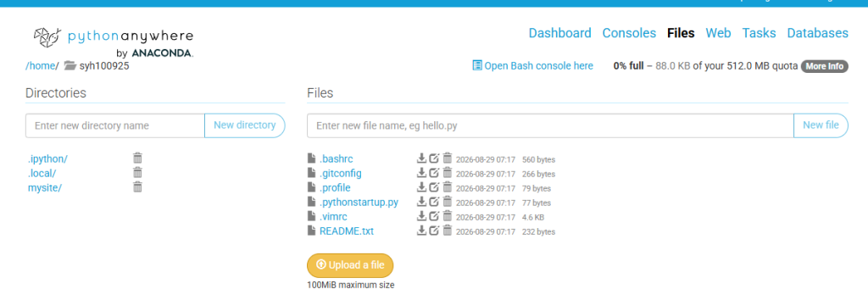Click the 100MiB maximum size note
The height and width of the screenshot is (306, 868).
click(x=351, y=286)
